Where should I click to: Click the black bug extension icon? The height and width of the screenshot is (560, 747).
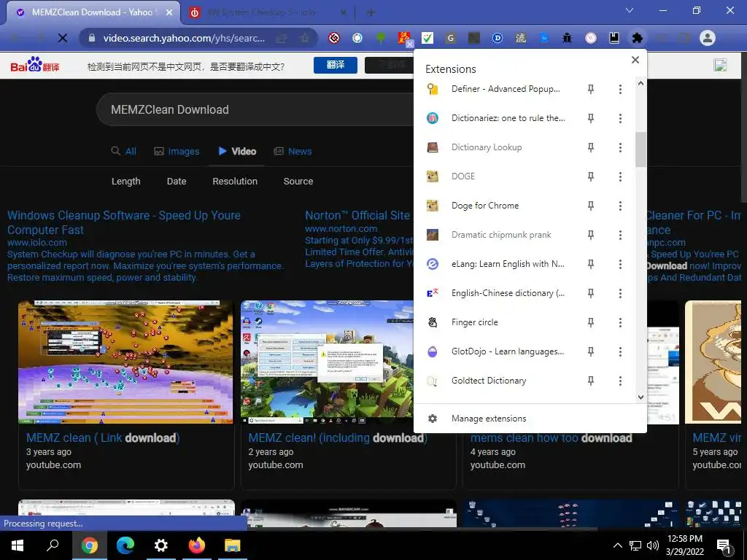click(x=566, y=38)
